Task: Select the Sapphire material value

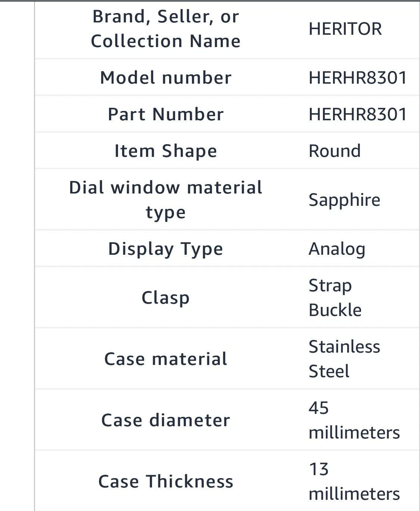Action: coord(344,200)
